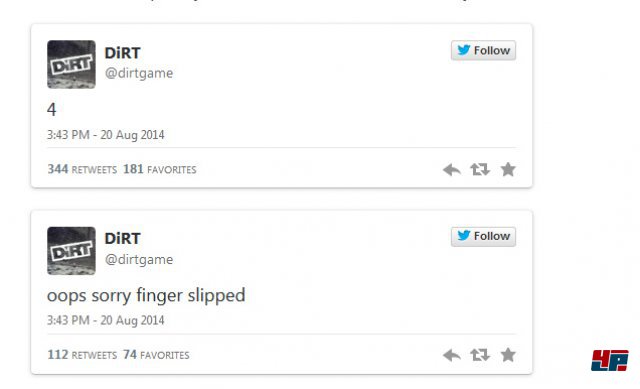Screen dimensions: 640x389
Task: Open @dirtgame handle in second tweet
Action: [139, 259]
